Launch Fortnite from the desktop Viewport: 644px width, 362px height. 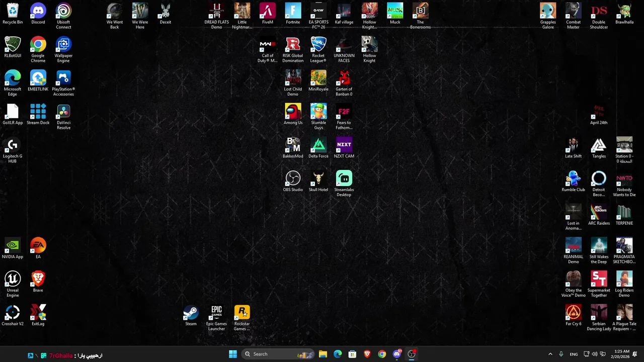click(x=293, y=14)
